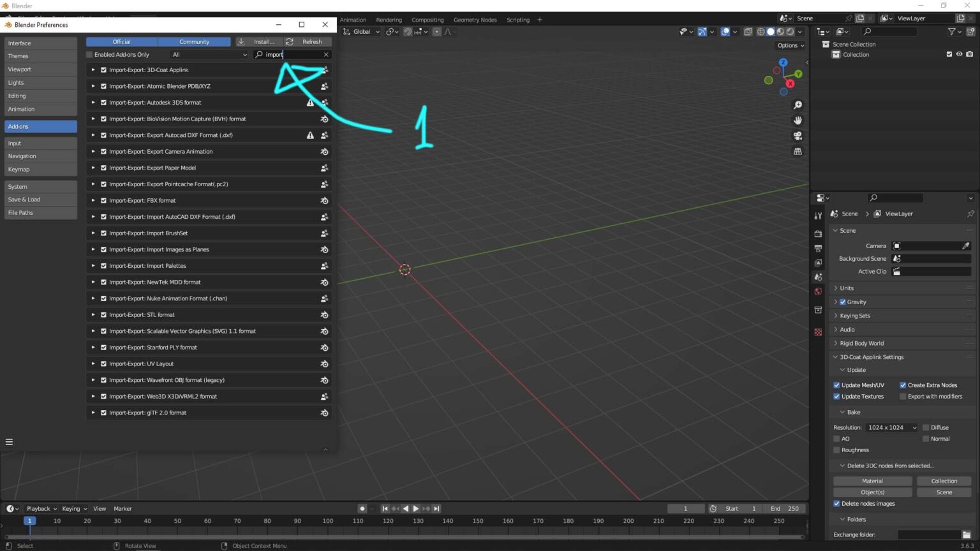Expand the UV Layout add-on details

(x=93, y=364)
